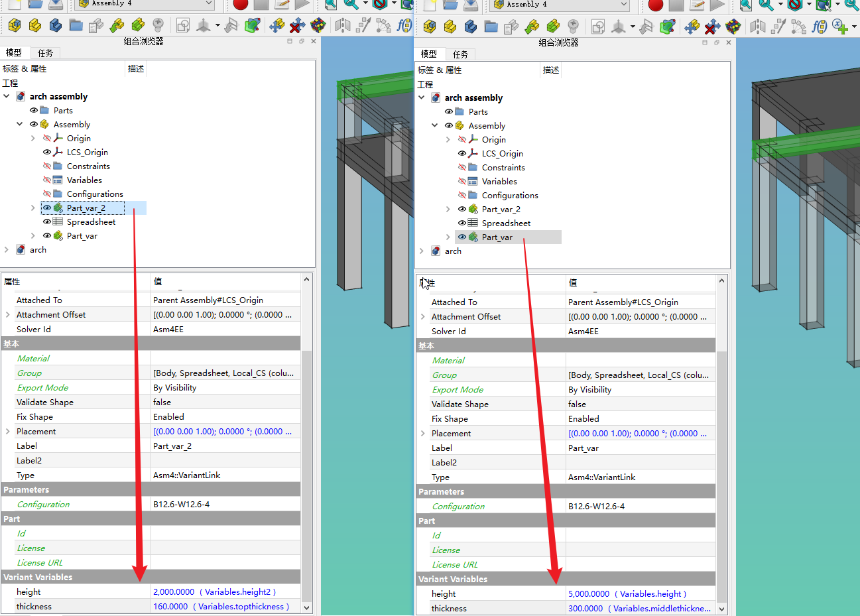The height and width of the screenshot is (616, 860).
Task: Show Variables via crossed eye in right tree
Action: coord(462,182)
